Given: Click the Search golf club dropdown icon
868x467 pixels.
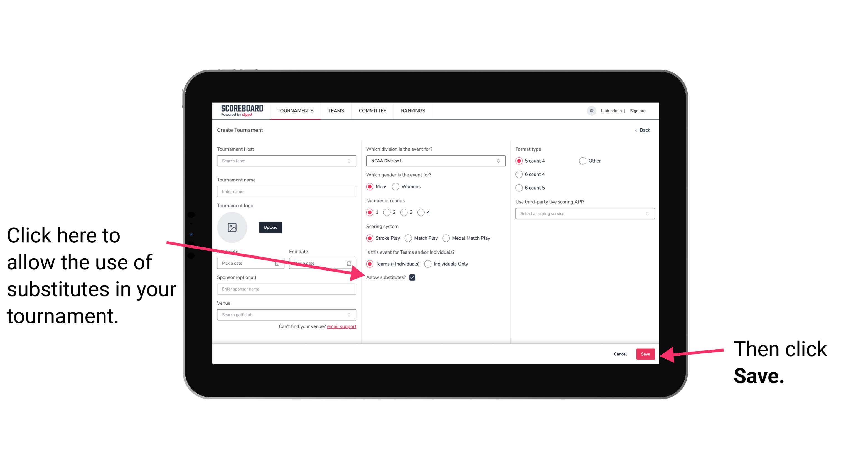Looking at the screenshot, I should [352, 315].
